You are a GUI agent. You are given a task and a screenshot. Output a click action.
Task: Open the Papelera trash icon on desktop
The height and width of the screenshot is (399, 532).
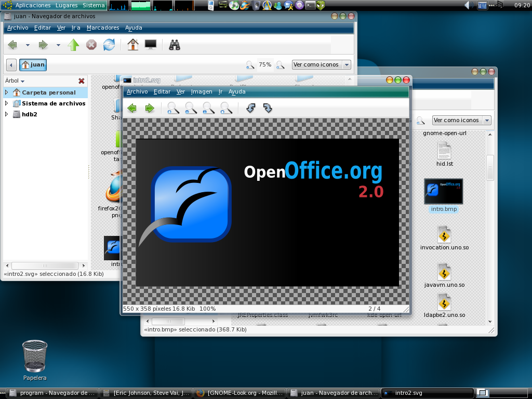click(35, 356)
